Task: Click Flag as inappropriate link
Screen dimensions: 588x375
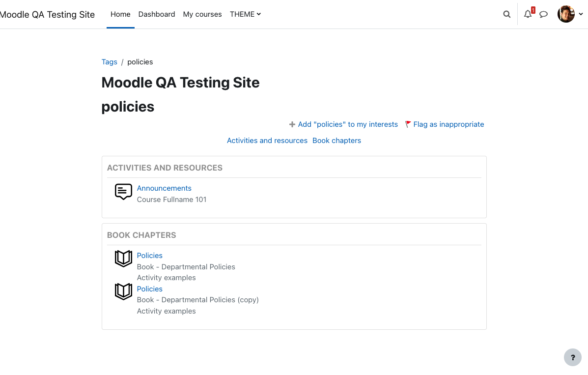Action: click(448, 124)
